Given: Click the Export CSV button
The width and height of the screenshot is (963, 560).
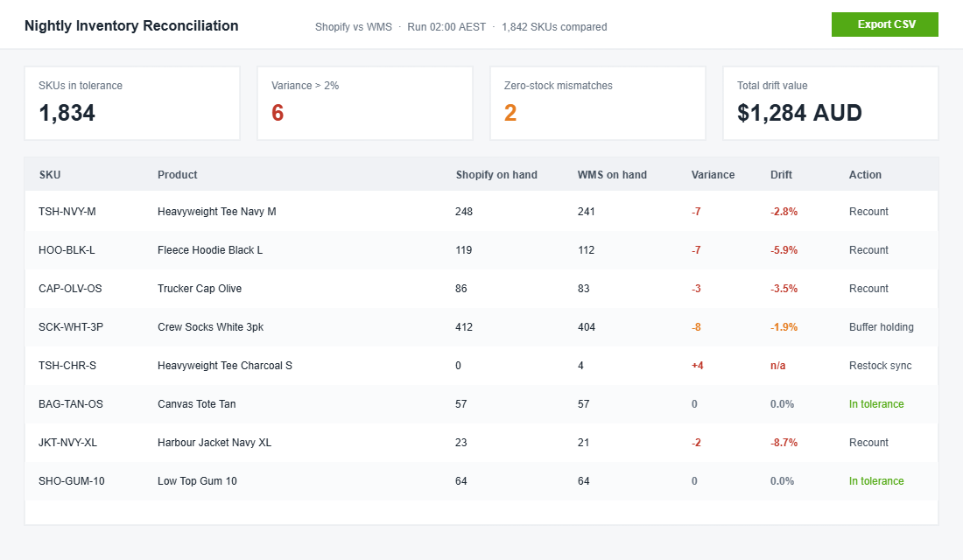Looking at the screenshot, I should 884,24.
